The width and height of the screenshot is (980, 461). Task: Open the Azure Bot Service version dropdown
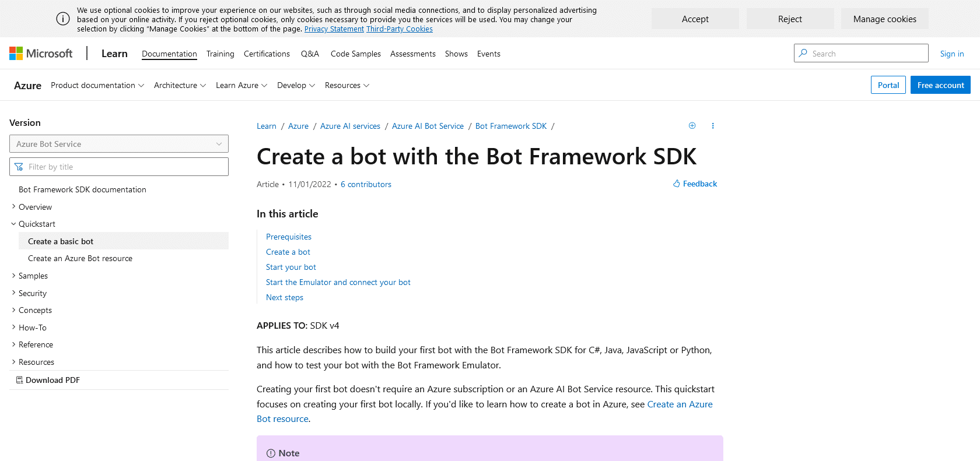click(119, 144)
